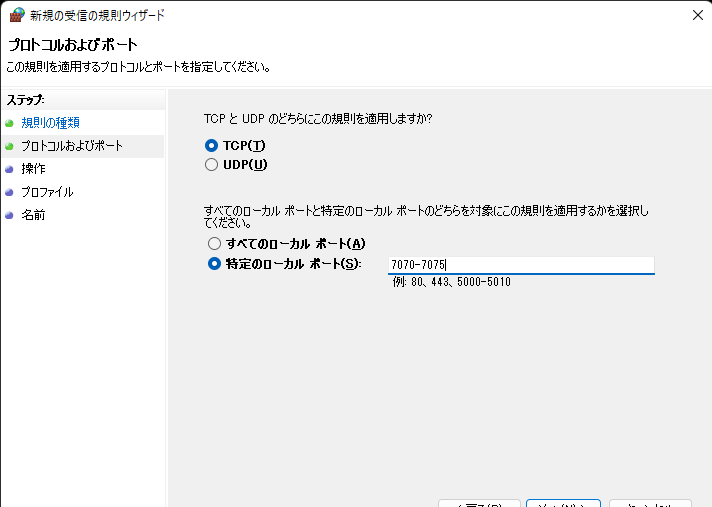Select the 名前 step in sidebar
Screen dimensions: 712x507
[33, 215]
